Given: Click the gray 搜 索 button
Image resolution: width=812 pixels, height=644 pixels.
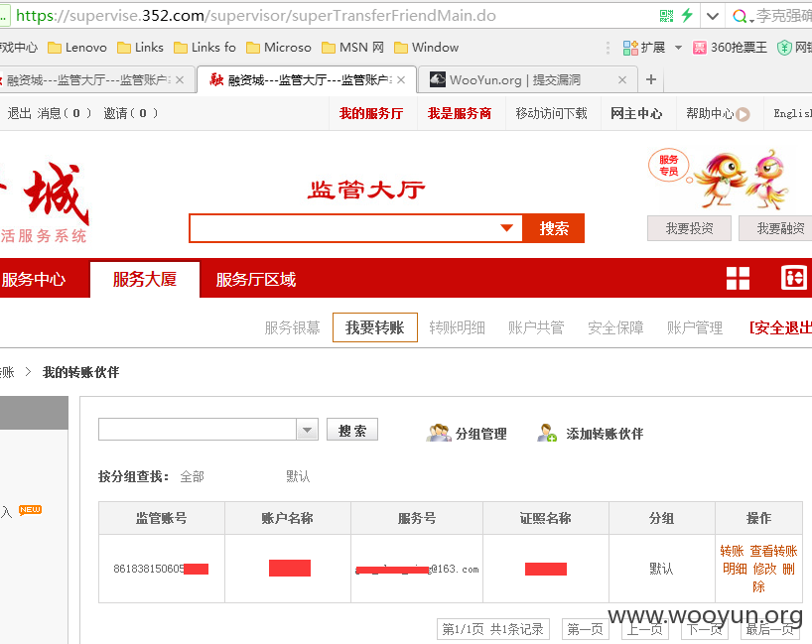Looking at the screenshot, I should (x=352, y=430).
